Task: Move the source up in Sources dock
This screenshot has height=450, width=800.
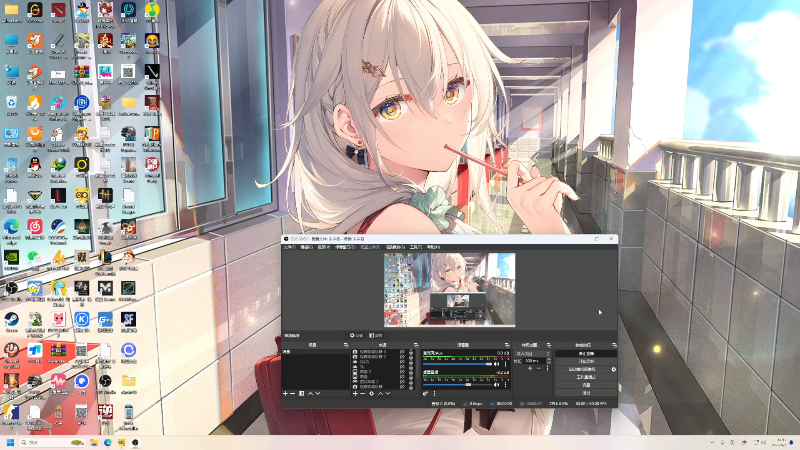Action: pos(380,393)
